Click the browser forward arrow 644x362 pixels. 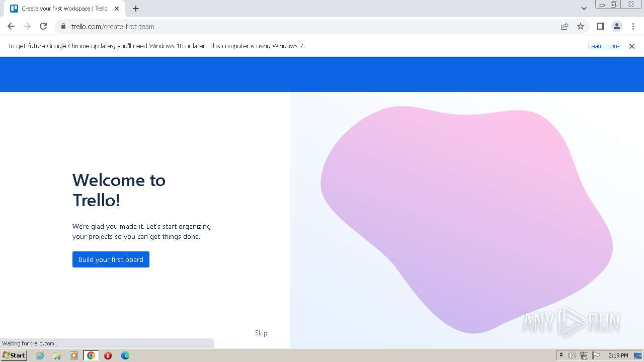(27, 26)
